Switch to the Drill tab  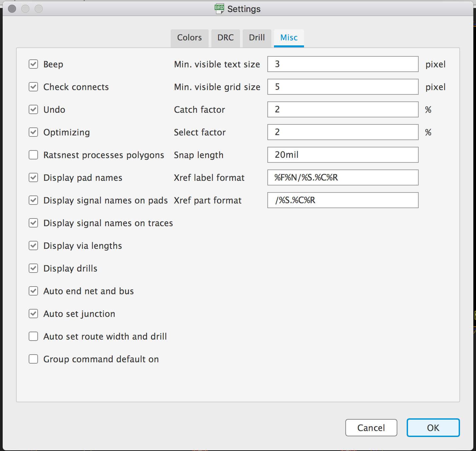[256, 38]
